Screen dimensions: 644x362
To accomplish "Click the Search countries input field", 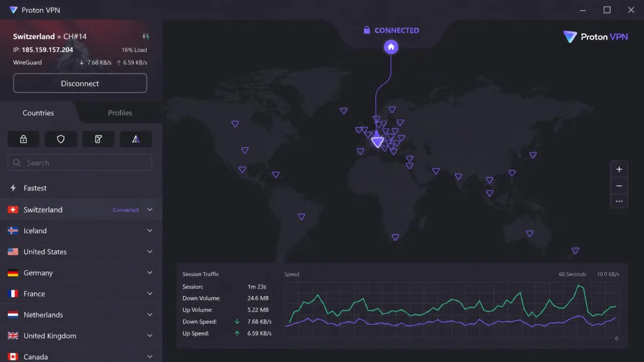I will pyautogui.click(x=80, y=162).
